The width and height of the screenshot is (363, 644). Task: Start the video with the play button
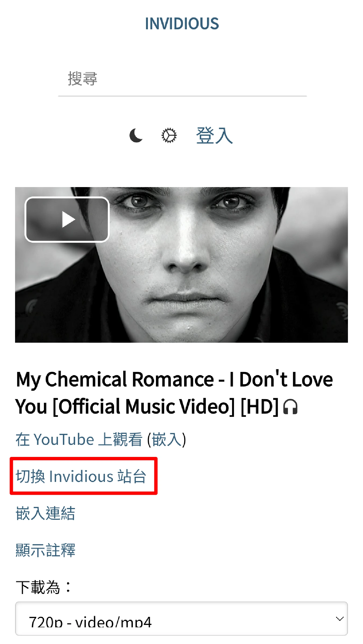[x=67, y=220]
